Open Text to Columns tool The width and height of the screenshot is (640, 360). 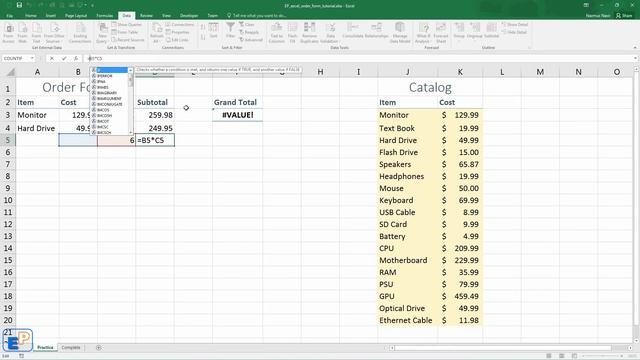[277, 33]
